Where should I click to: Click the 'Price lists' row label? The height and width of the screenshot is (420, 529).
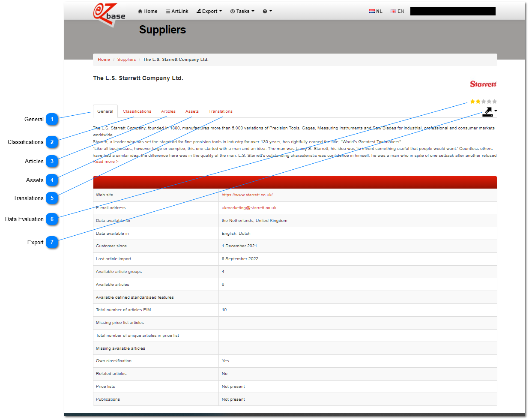tap(105, 387)
